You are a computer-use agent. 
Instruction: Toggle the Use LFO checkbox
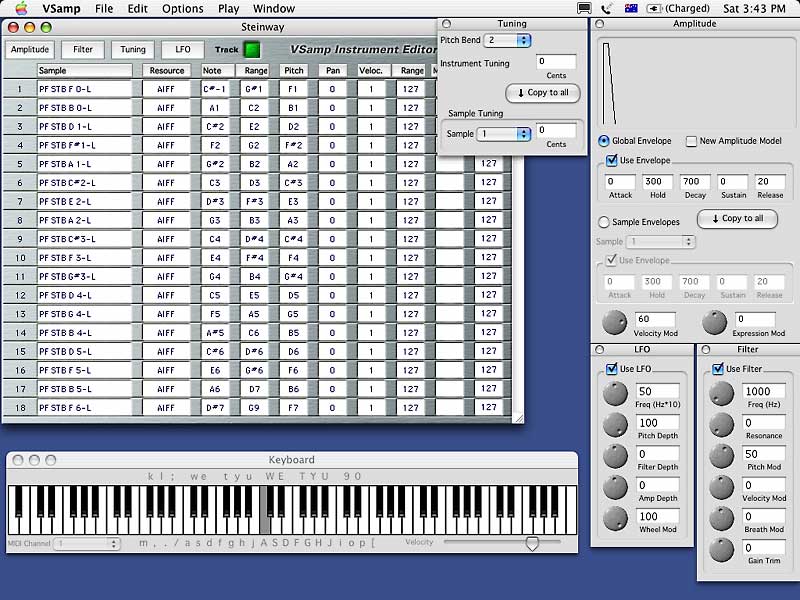coord(611,369)
